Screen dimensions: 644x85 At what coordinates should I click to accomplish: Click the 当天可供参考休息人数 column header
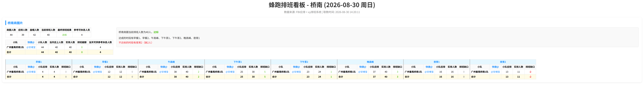pos(100,42)
